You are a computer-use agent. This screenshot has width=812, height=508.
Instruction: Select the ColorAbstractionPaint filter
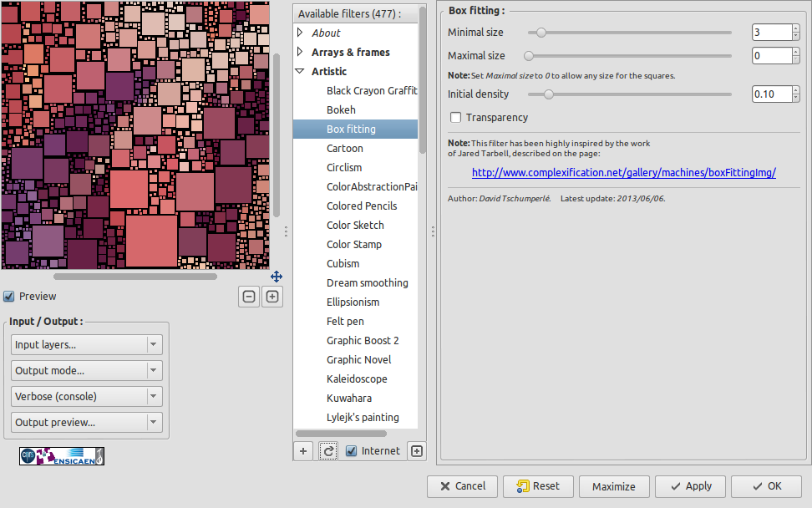(x=355, y=186)
